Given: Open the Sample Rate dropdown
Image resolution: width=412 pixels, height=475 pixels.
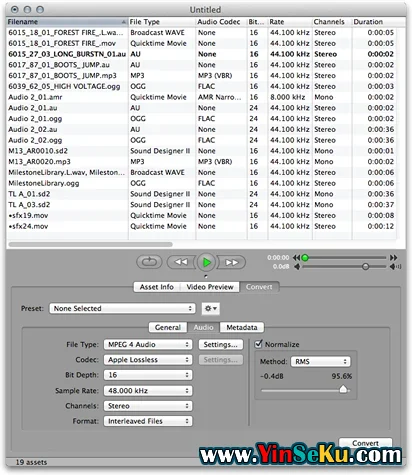Looking at the screenshot, I should coord(148,390).
